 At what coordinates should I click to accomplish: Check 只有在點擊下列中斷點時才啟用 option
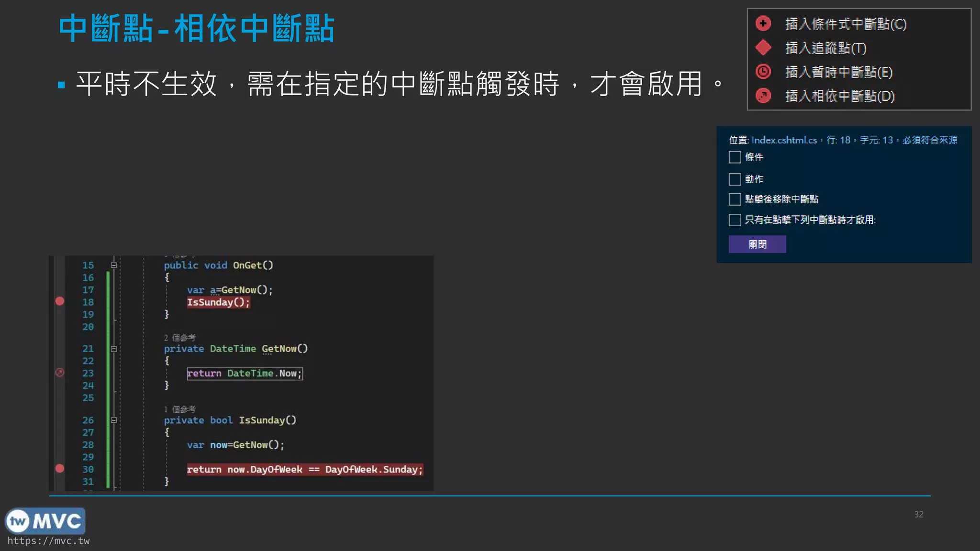tap(735, 220)
